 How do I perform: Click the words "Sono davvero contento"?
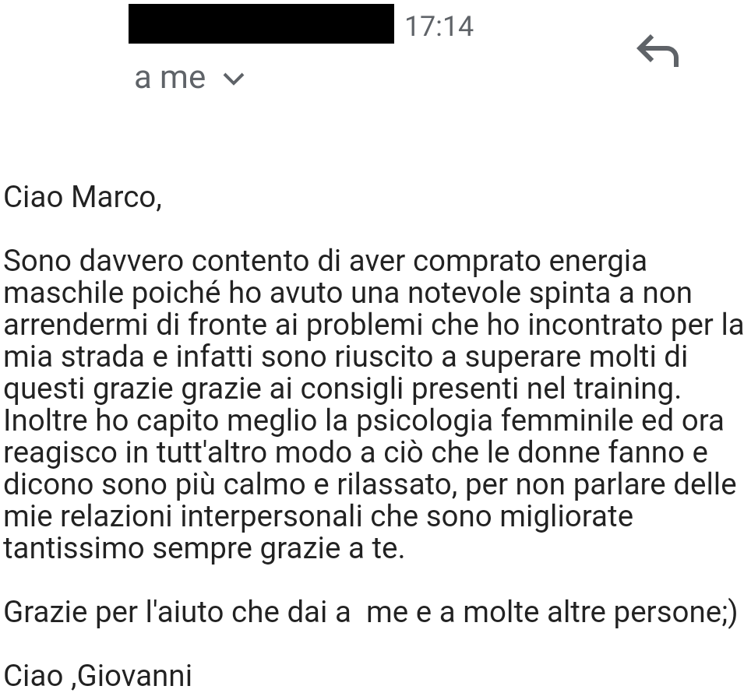click(156, 261)
